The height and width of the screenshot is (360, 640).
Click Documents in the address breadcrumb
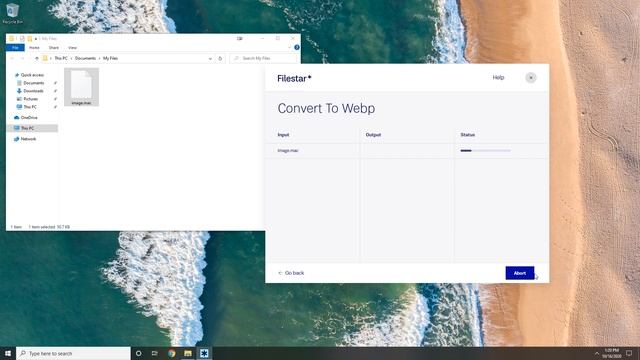tap(85, 58)
